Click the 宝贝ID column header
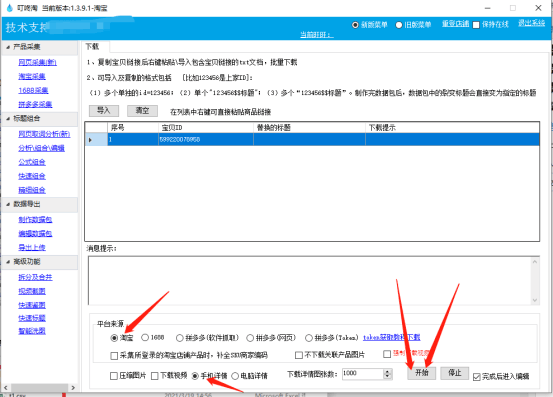553x397 pixels. 206,128
